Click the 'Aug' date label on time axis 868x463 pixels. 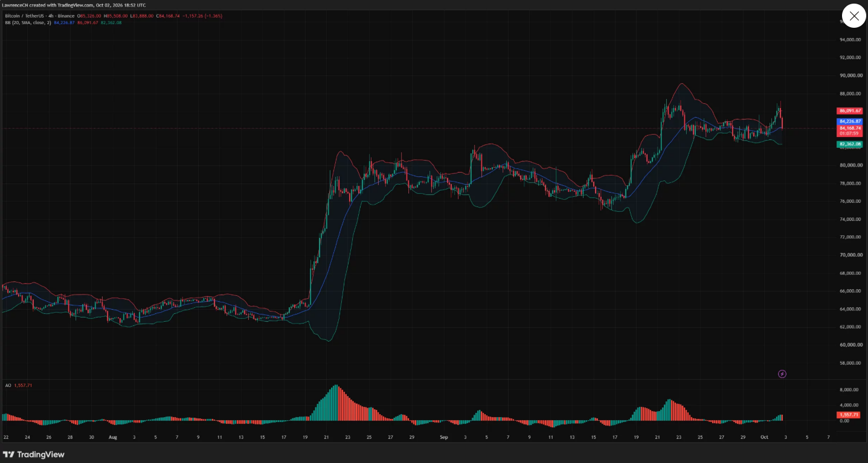(113, 436)
